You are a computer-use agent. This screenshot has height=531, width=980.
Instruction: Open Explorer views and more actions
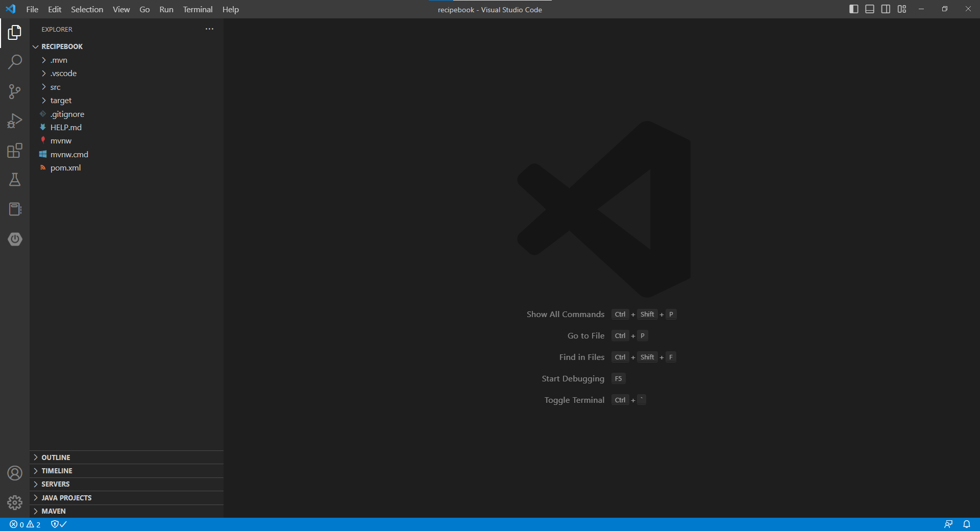point(209,29)
